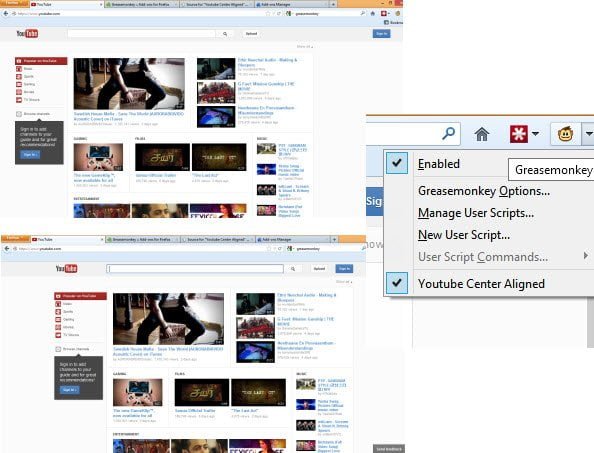
Task: Click red asterisk icon in top window toolbar
Action: (x=384, y=14)
